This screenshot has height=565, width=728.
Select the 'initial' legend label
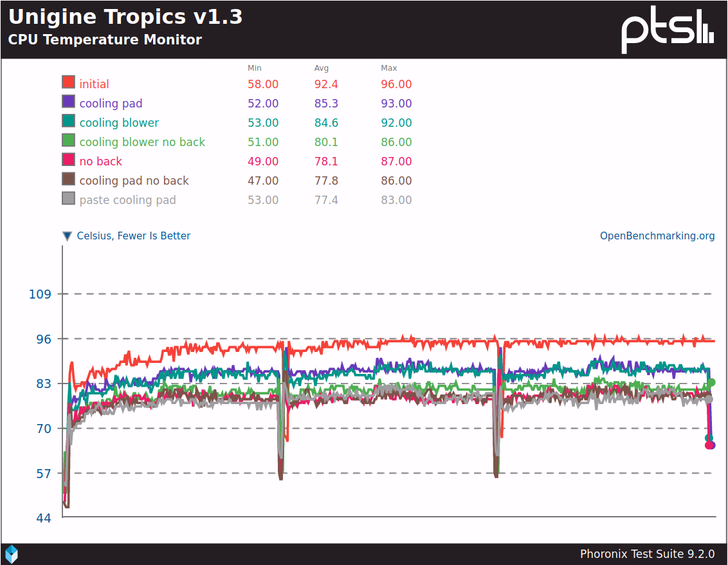point(94,84)
